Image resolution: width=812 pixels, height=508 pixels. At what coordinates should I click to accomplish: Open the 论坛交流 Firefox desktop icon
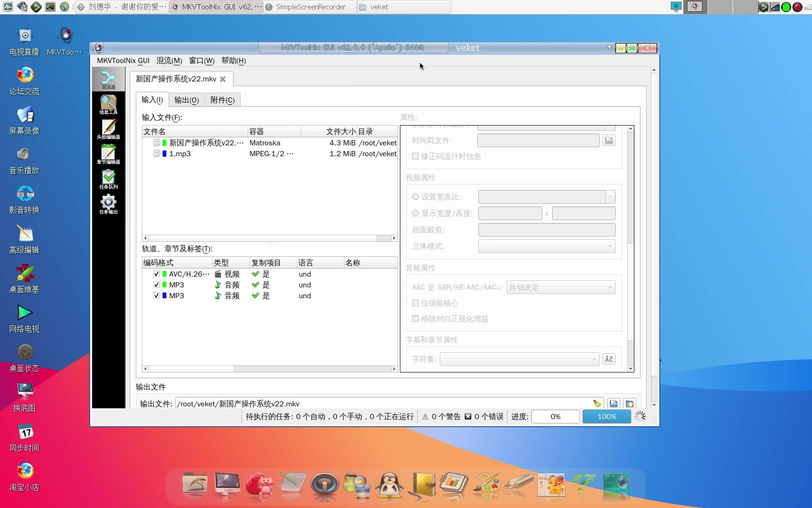24,81
